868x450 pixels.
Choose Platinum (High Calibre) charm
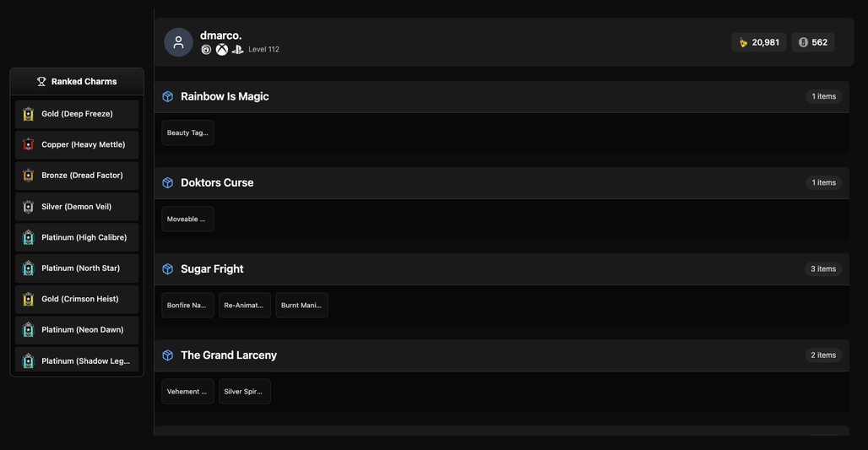[x=77, y=237]
